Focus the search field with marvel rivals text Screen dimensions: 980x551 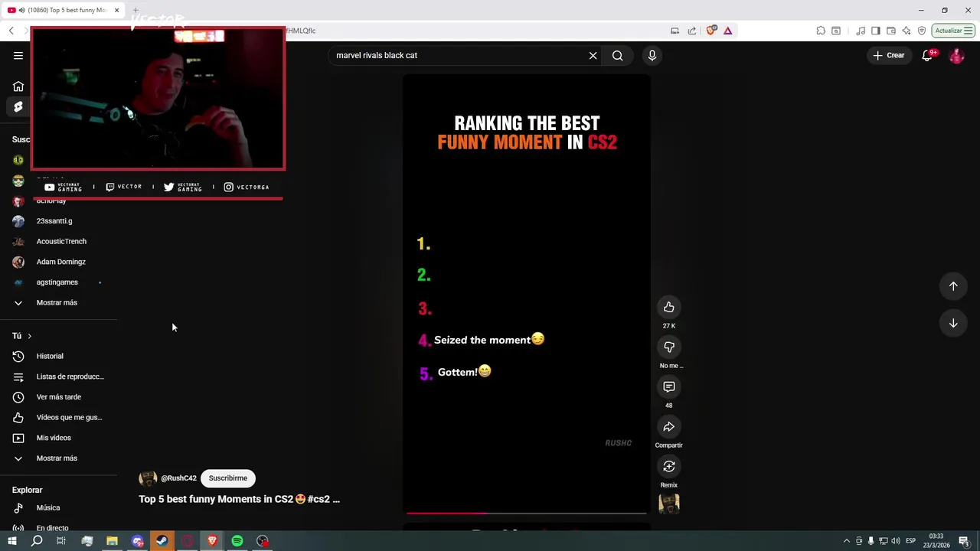click(459, 55)
